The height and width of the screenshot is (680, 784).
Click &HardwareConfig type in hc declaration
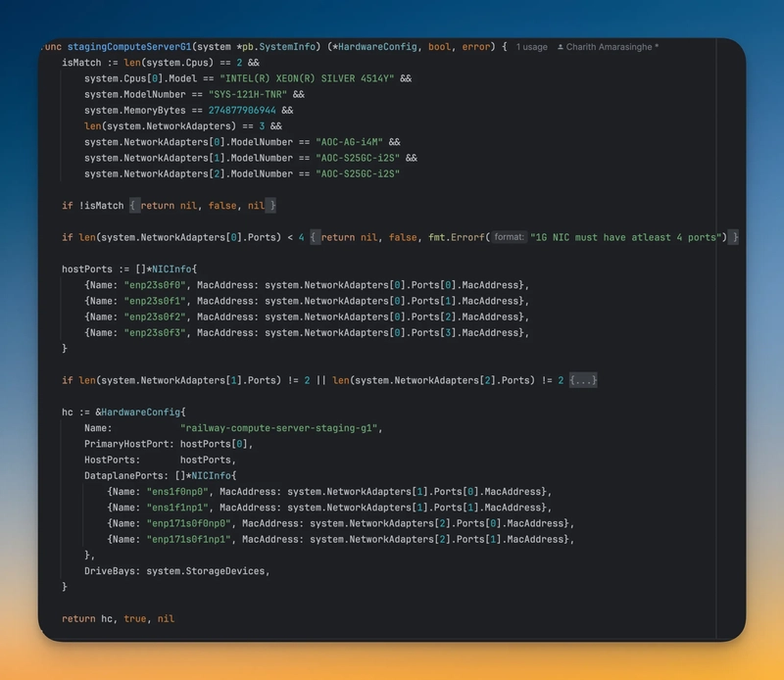(x=138, y=412)
